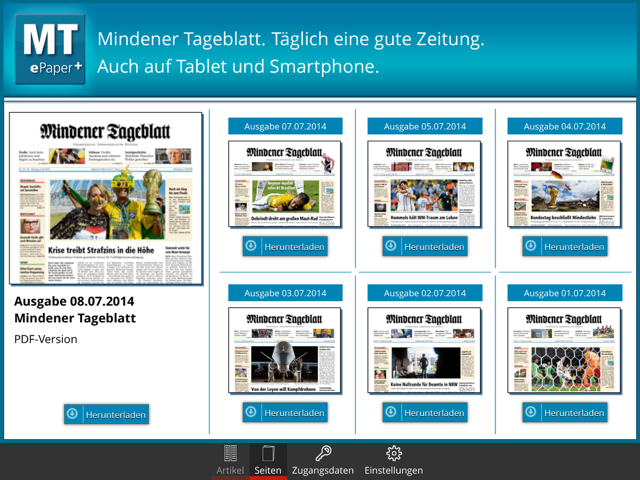This screenshot has width=640, height=480.
Task: Select the Ausgabe 07.07.2014 header label
Action: tap(285, 126)
